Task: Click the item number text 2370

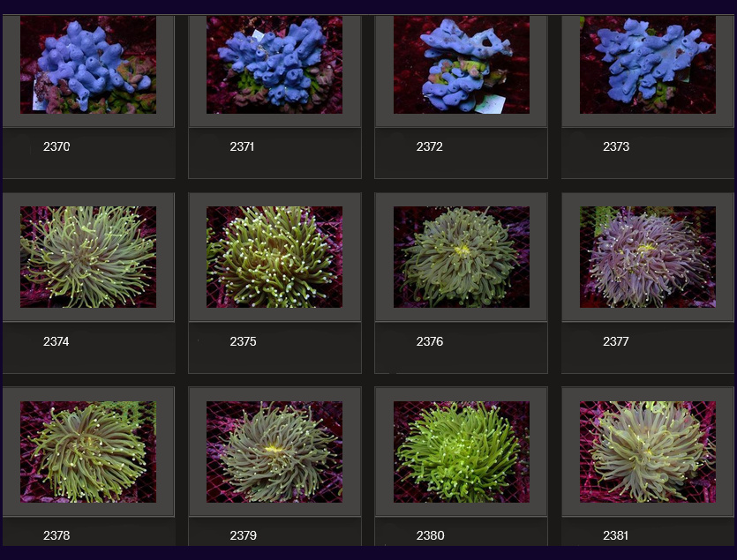Action: point(56,146)
